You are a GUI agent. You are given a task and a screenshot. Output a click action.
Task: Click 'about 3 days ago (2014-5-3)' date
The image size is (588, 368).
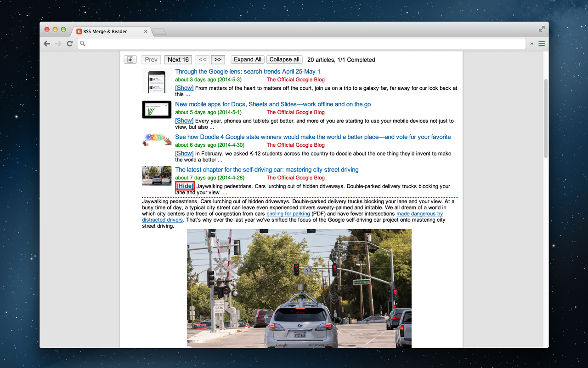(x=208, y=80)
